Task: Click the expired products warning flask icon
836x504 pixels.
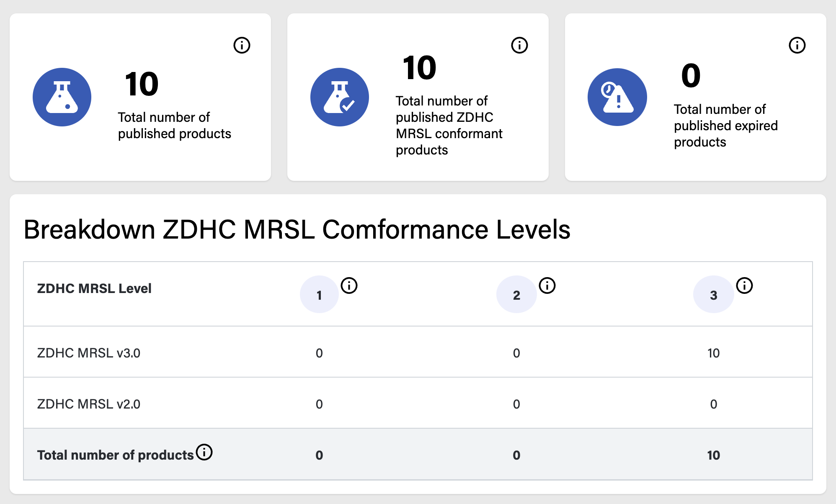Action: (617, 97)
